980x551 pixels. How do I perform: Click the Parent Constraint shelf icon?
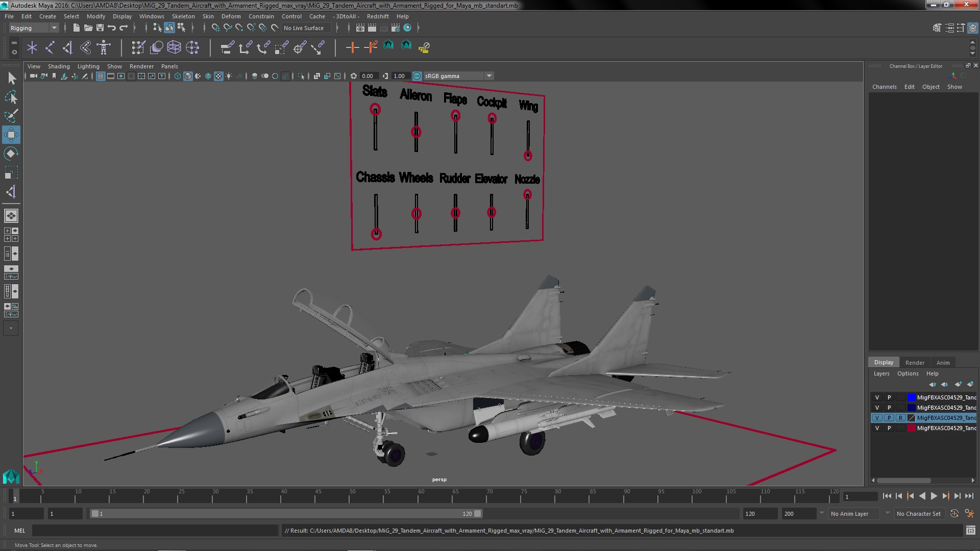[228, 48]
